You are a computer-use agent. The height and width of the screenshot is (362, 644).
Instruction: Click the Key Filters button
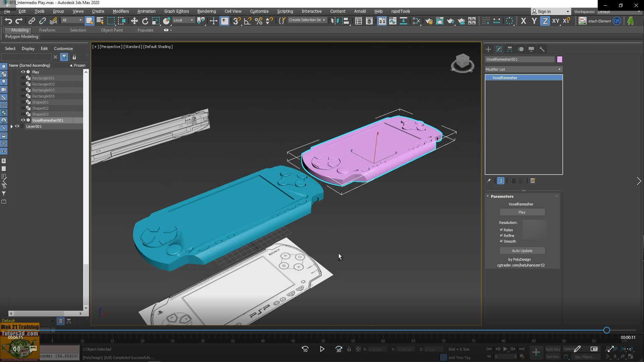pos(586,357)
